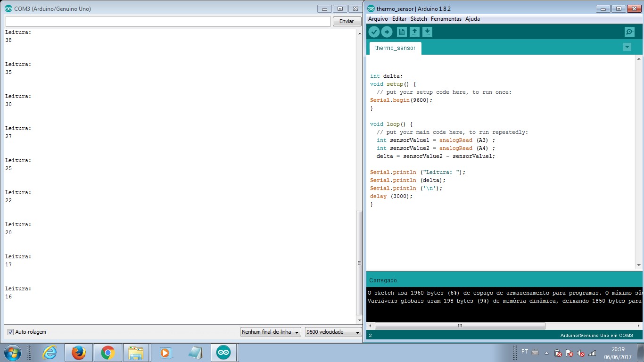Open the tab options dropdown arrow in Arduino
Image resolution: width=644 pixels, height=362 pixels.
[x=627, y=47]
